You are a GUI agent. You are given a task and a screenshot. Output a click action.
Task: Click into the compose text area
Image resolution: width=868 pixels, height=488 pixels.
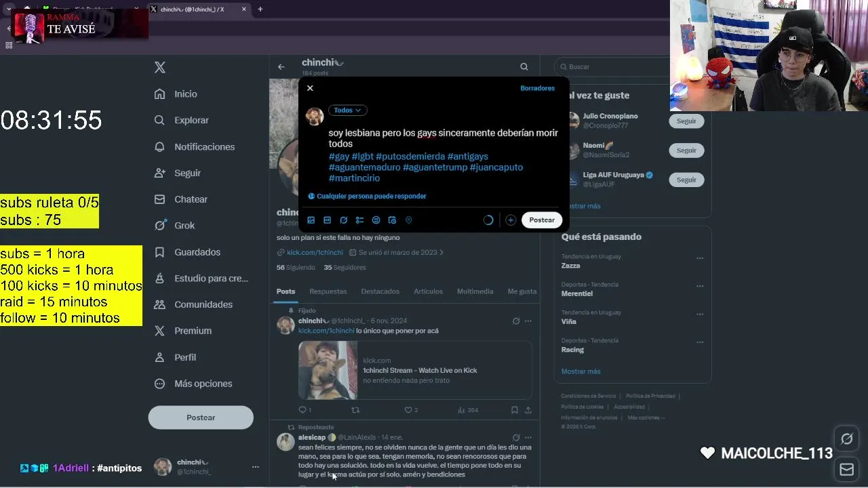click(x=443, y=155)
